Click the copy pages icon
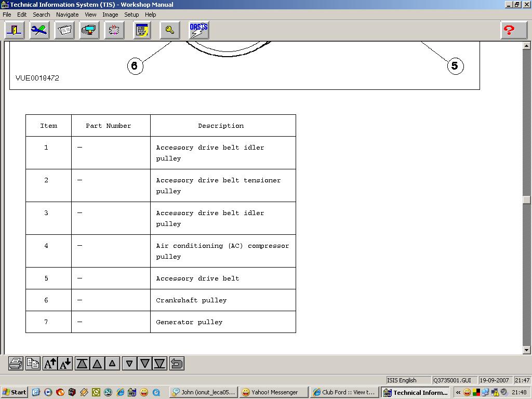Image resolution: width=532 pixels, height=399 pixels. tap(33, 364)
